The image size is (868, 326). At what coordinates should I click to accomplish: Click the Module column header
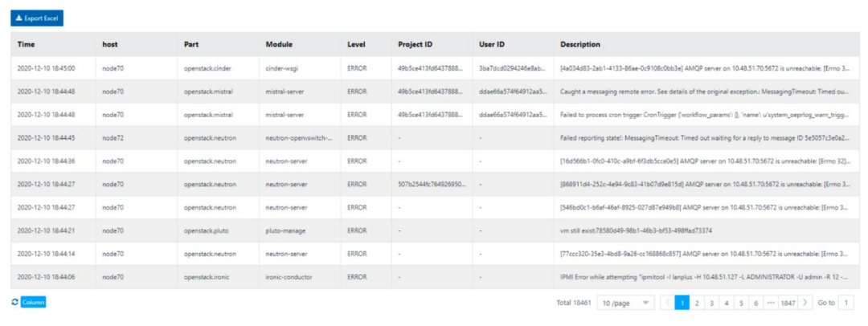click(x=279, y=44)
